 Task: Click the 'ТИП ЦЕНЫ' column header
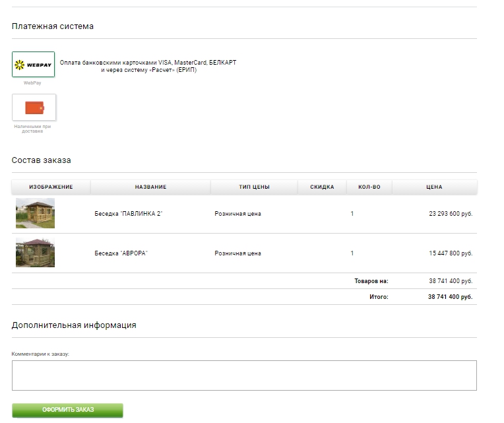tap(254, 187)
